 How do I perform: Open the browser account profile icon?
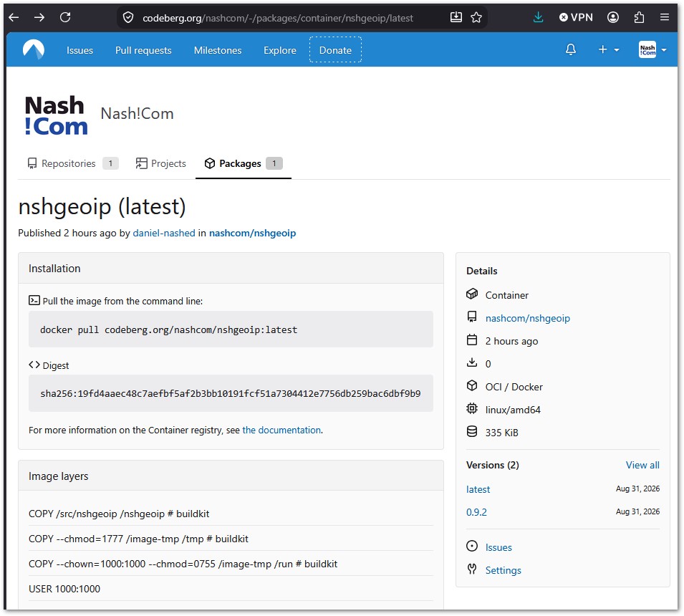pos(613,17)
